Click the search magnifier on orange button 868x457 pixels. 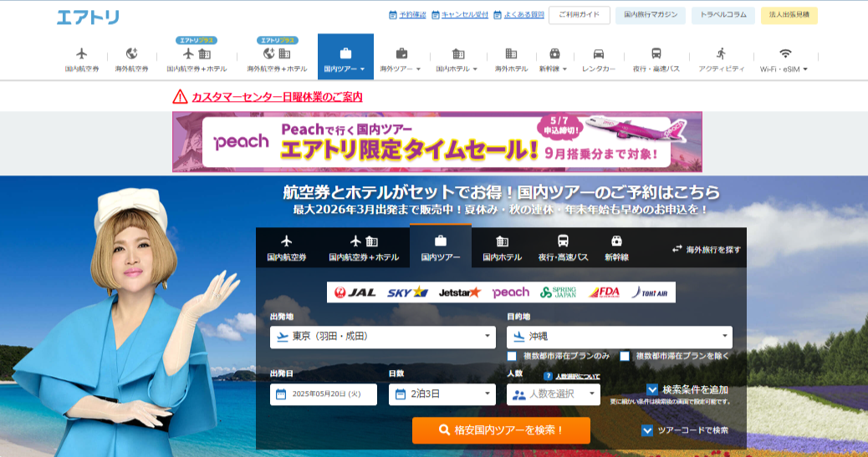pyautogui.click(x=444, y=430)
